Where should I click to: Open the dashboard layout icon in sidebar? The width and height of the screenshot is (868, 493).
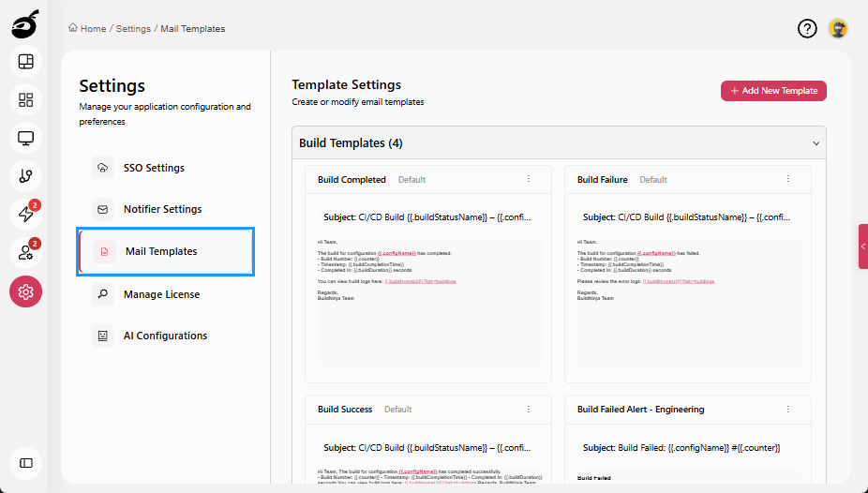tap(25, 62)
